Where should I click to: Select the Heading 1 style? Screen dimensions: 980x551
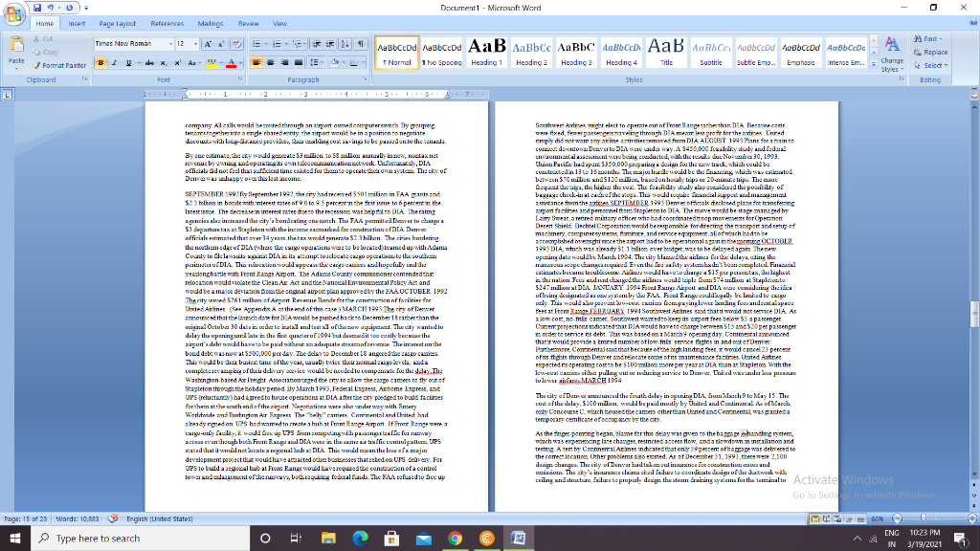point(487,50)
